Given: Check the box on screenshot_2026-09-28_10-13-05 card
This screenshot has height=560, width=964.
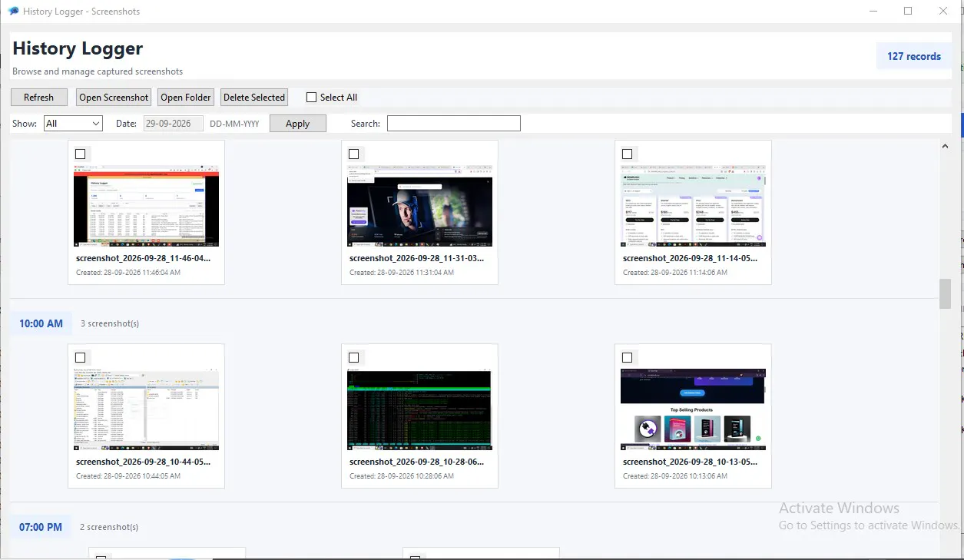Looking at the screenshot, I should coord(627,357).
